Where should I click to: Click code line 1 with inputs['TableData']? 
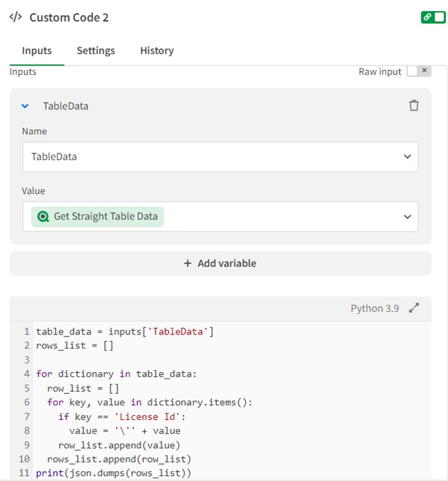(125, 332)
